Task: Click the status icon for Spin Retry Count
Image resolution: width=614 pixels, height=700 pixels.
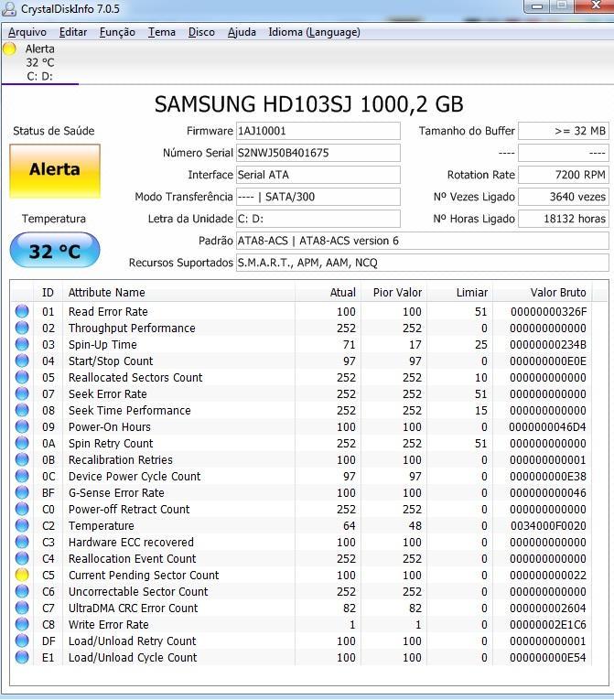Action: click(x=22, y=443)
